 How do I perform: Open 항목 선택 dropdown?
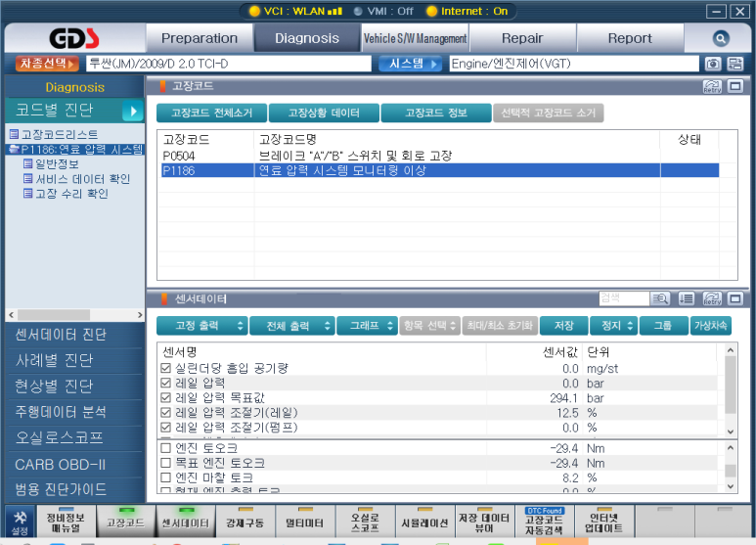(x=429, y=326)
